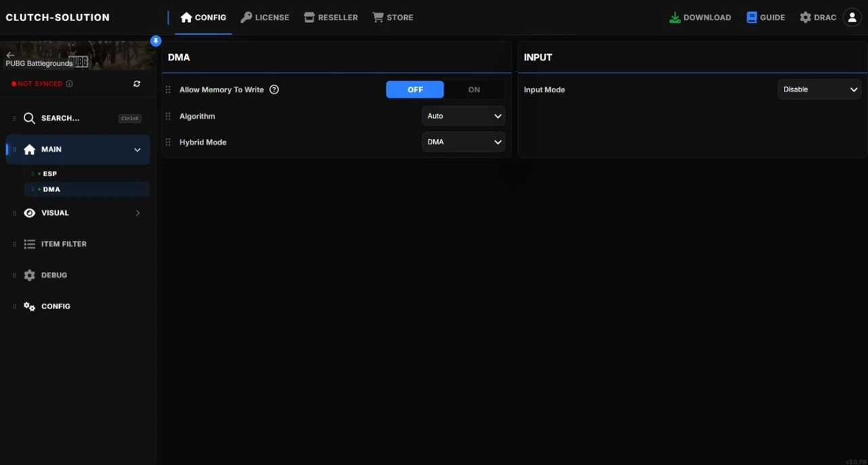The image size is (868, 465).
Task: Click the search magnifier icon
Action: click(29, 118)
